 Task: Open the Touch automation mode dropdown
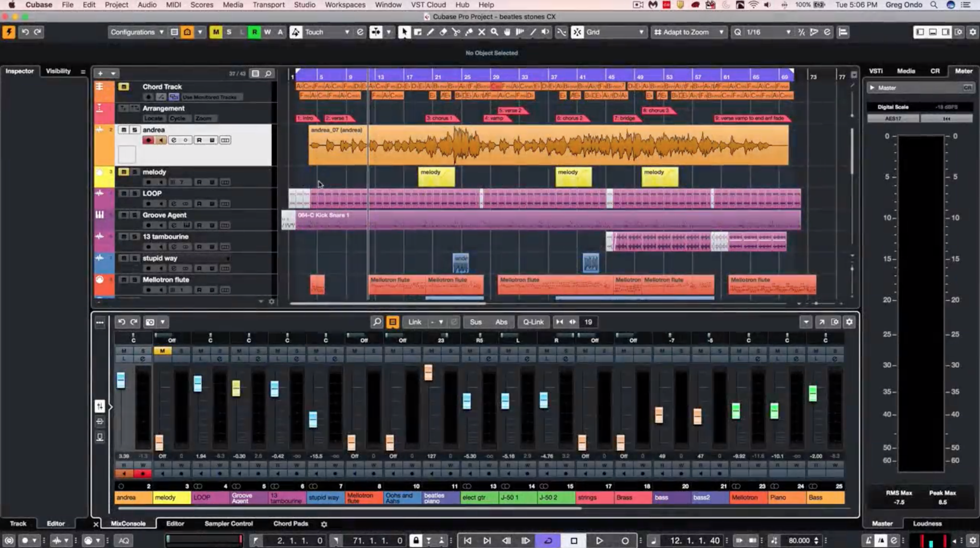(327, 32)
